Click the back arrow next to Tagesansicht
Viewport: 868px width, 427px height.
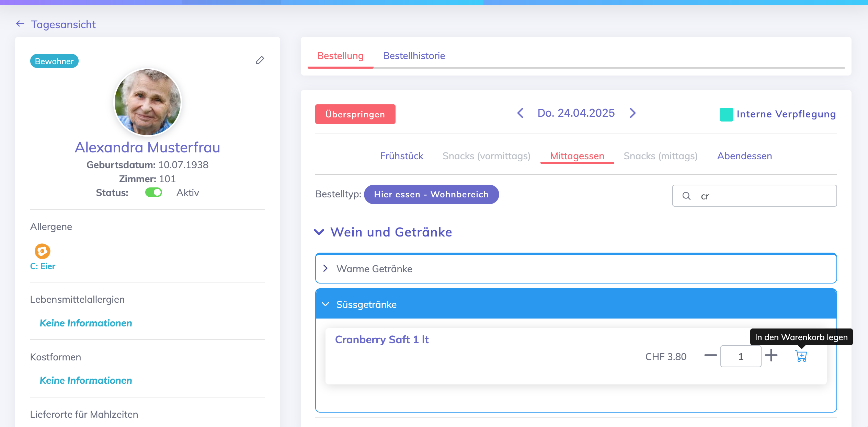(20, 24)
